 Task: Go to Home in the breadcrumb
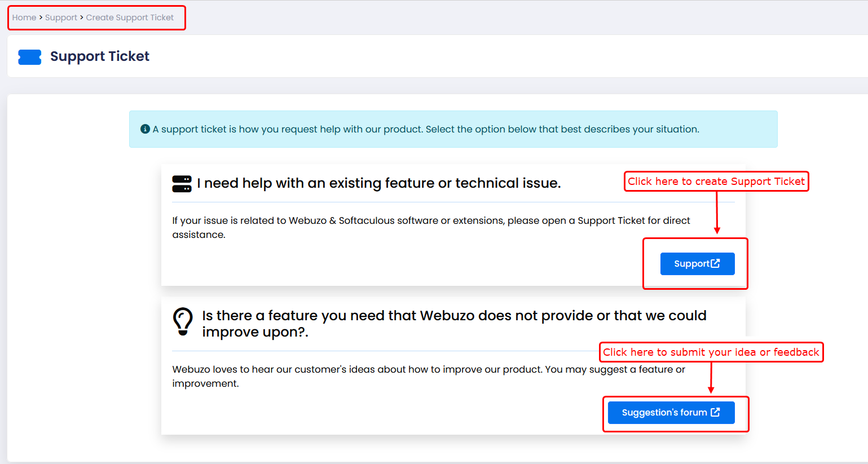point(24,17)
